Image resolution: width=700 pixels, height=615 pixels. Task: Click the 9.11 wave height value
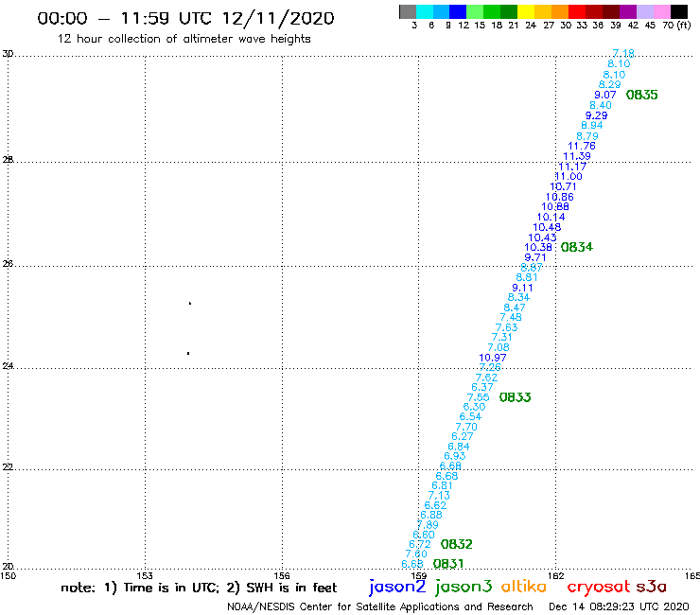point(522,288)
